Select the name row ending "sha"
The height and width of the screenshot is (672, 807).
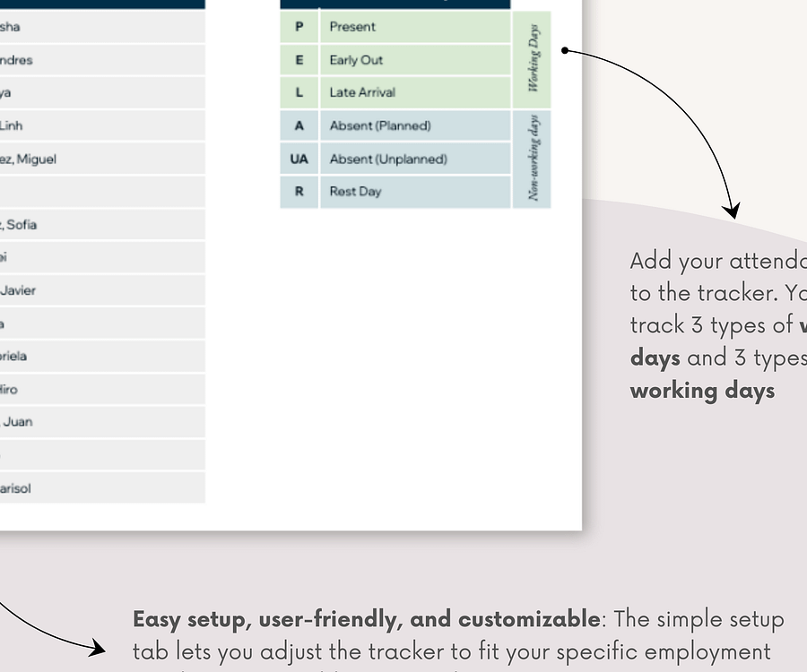tap(102, 27)
